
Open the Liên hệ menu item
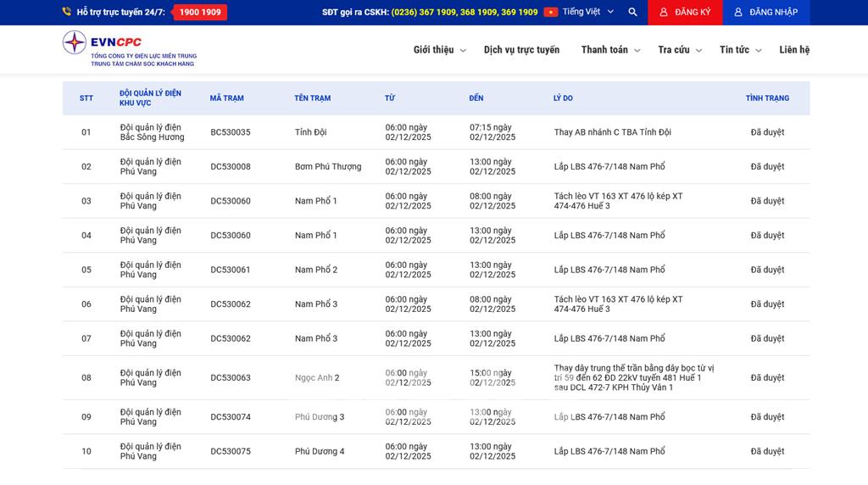(x=794, y=50)
